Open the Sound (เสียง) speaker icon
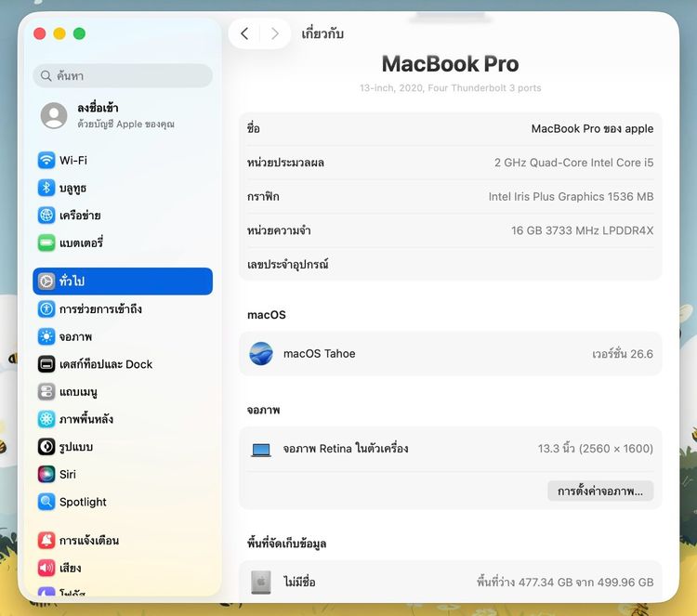The image size is (697, 616). click(46, 568)
